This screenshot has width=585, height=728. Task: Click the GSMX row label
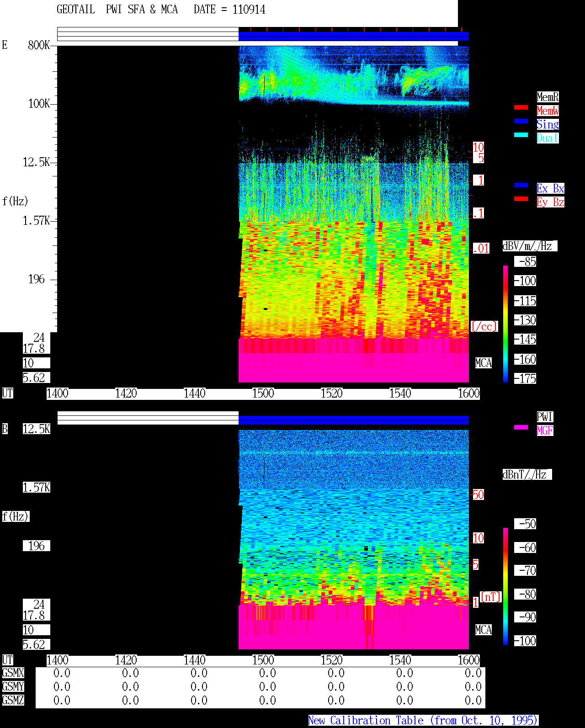pos(13,673)
